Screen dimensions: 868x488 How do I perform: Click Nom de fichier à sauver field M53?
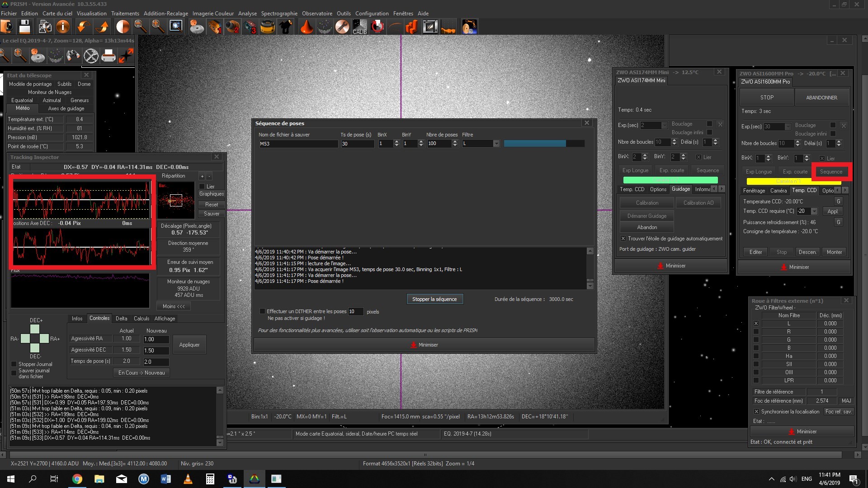tap(298, 144)
